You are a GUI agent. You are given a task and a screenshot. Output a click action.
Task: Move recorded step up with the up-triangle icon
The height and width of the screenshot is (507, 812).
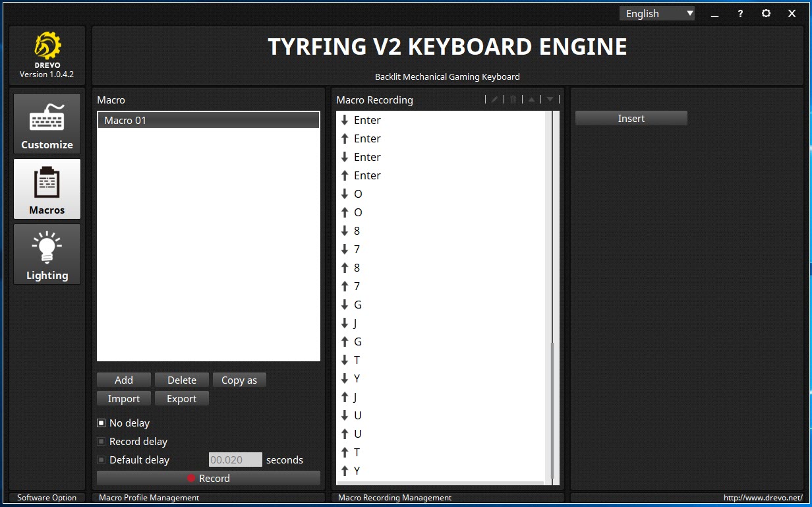(531, 100)
